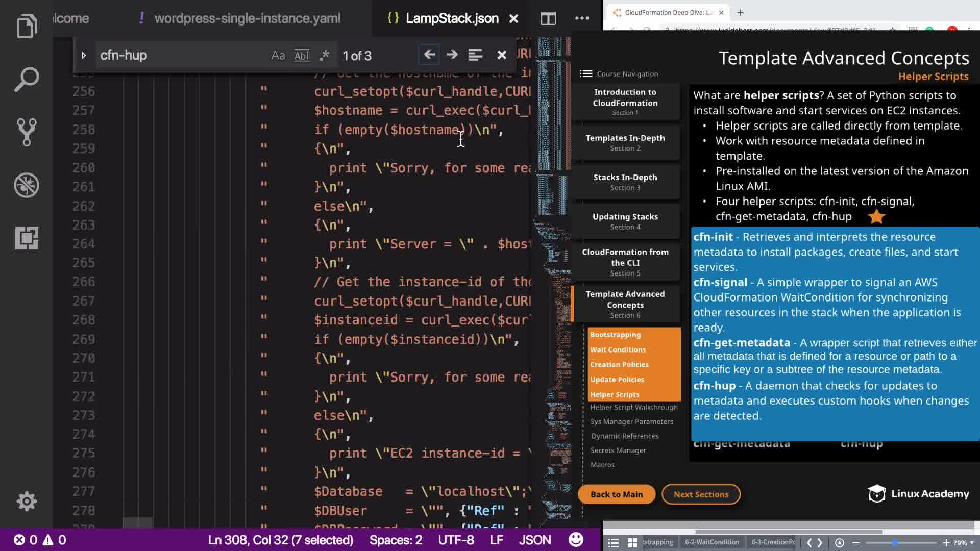980x551 pixels.
Task: Adjust the zoom slider handle
Action: tap(895, 543)
